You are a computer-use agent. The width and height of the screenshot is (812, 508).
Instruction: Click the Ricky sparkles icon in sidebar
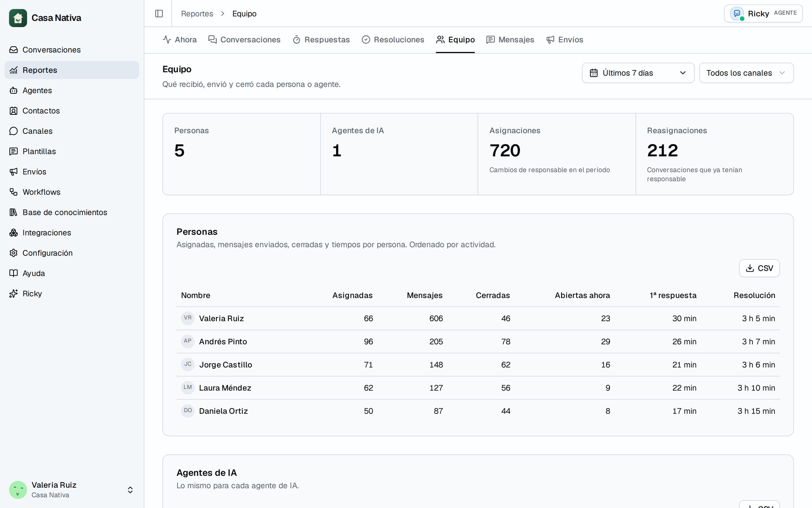pos(14,294)
